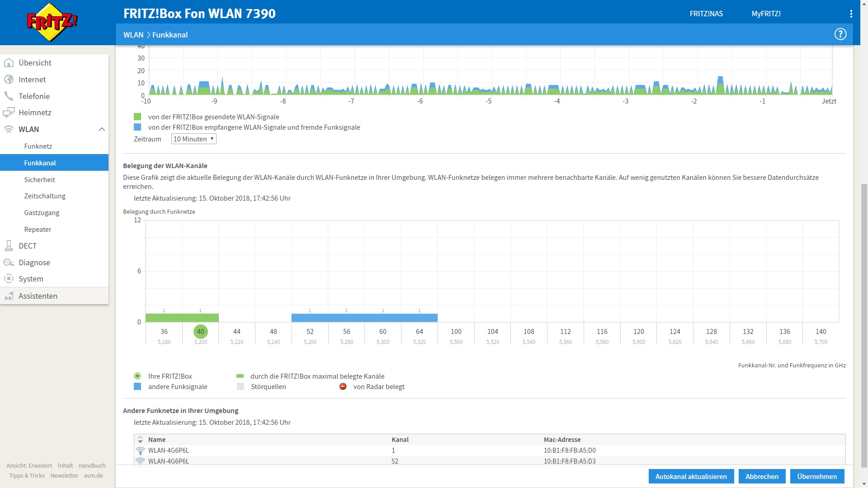Screen dimensions: 868x488
Task: Click the DECT handset icon
Action: [9, 246]
